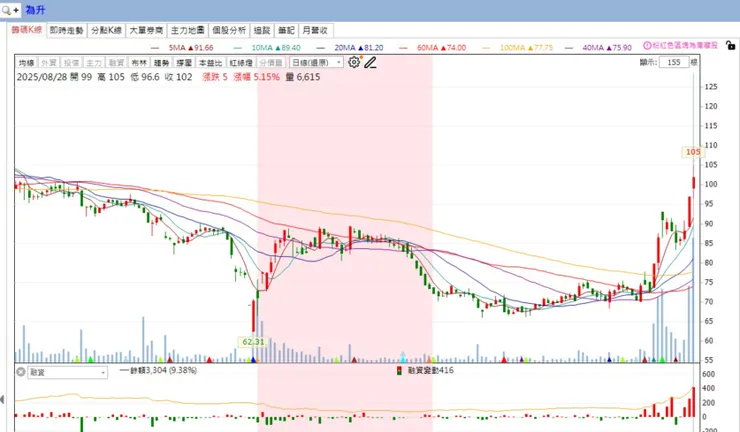Switch to the 即時走勢 tab
Image resolution: width=740 pixels, height=432 pixels.
[67, 30]
